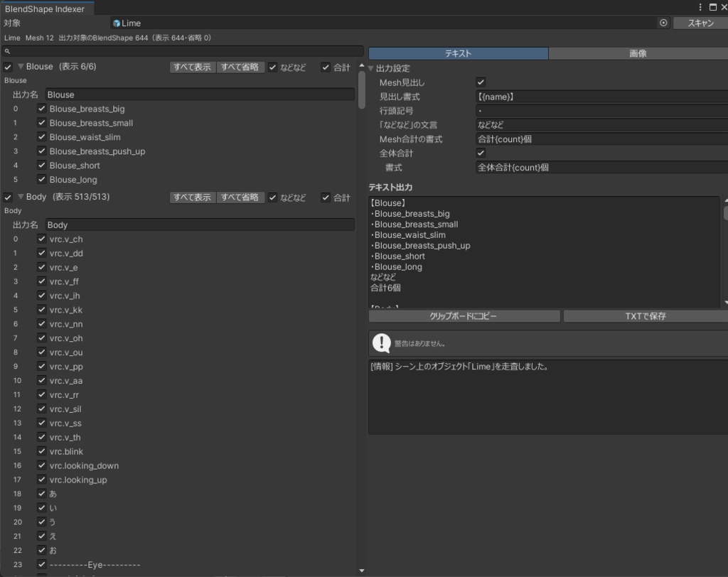Edit the 「などなど」の文言 field
This screenshot has height=577, width=728.
[x=602, y=125]
